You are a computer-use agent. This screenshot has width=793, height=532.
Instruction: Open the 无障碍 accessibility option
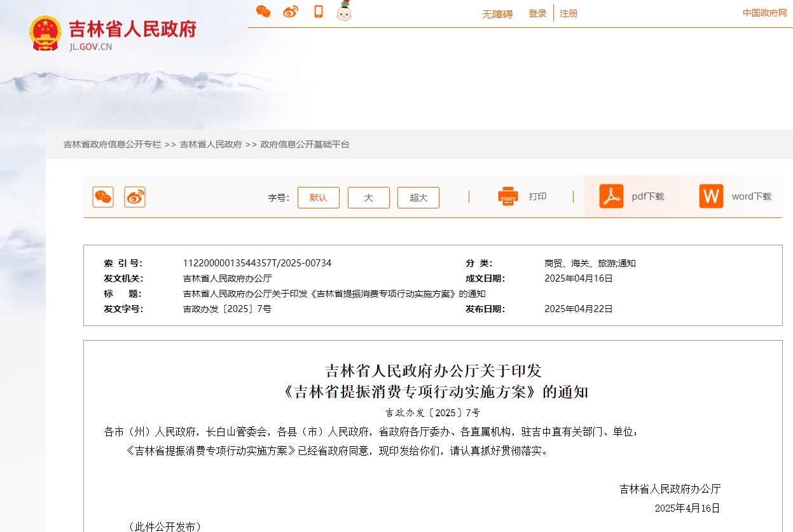[497, 13]
